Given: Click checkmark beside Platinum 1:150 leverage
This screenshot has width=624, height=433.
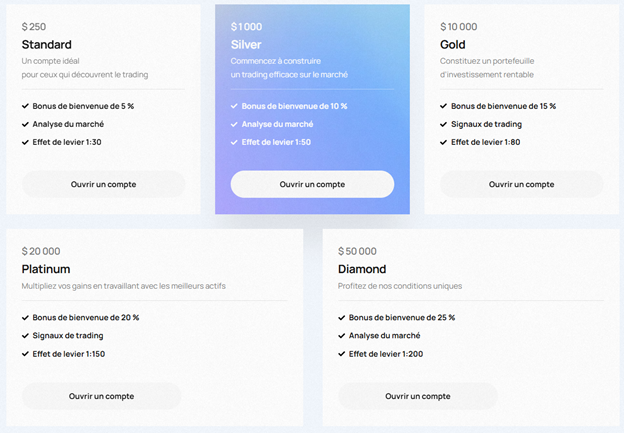Looking at the screenshot, I should 25,354.
